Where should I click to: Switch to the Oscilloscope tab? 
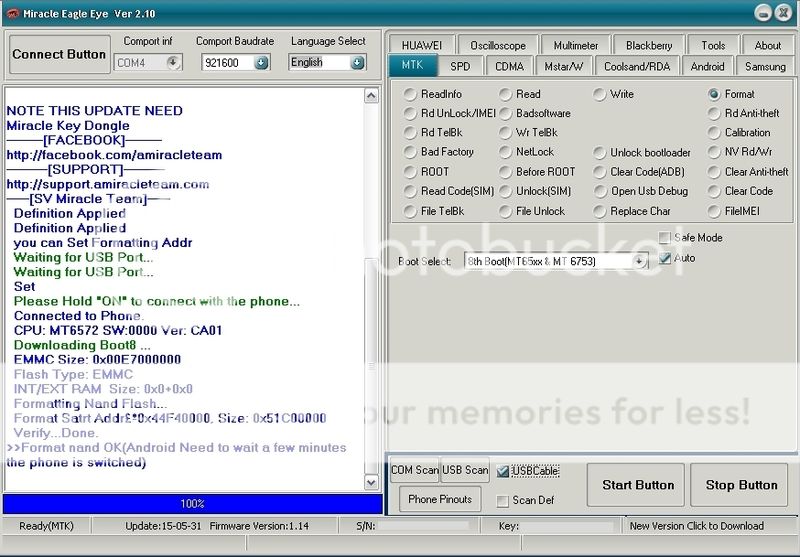click(497, 45)
